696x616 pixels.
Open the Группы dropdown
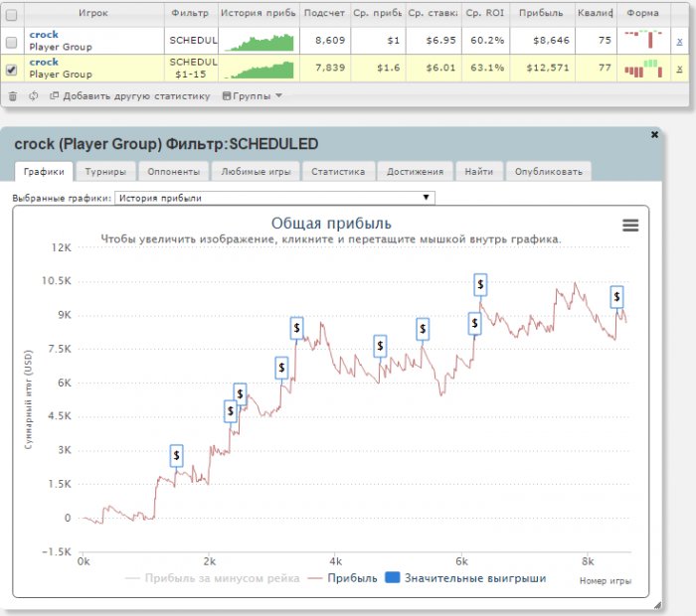[x=253, y=95]
